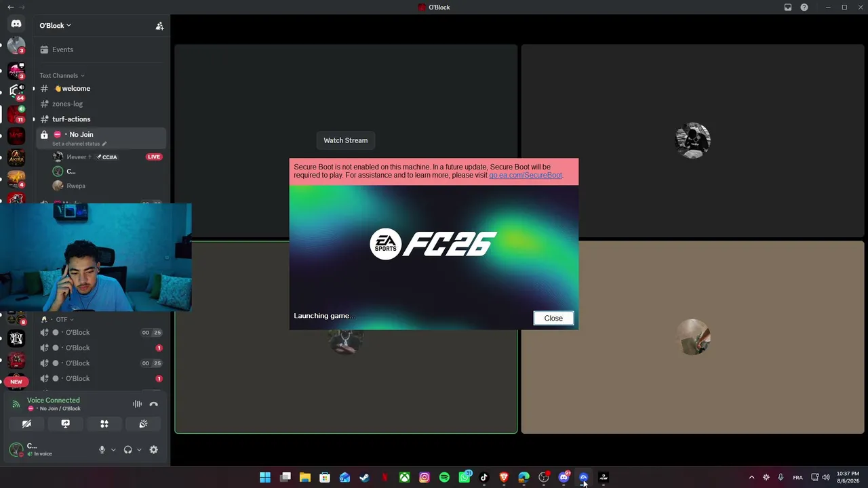Deafen audio with the headphones icon
Image resolution: width=868 pixels, height=488 pixels.
point(127,449)
